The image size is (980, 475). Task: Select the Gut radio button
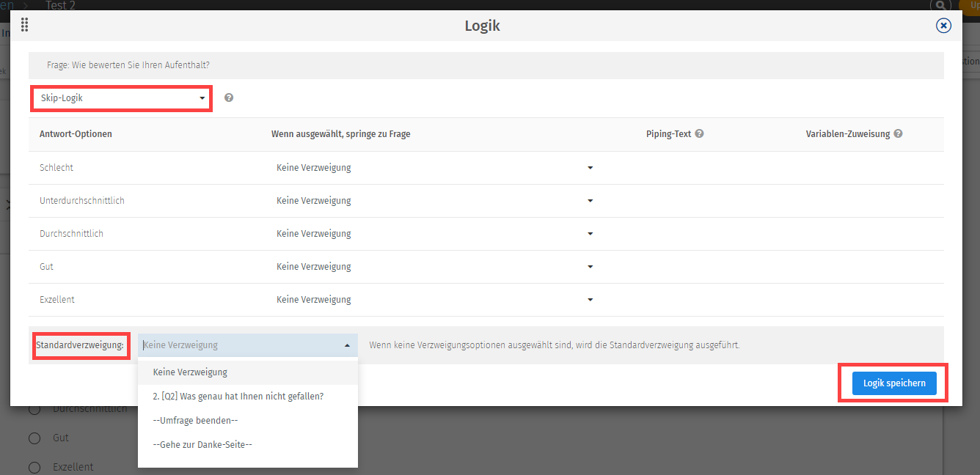[x=34, y=438]
